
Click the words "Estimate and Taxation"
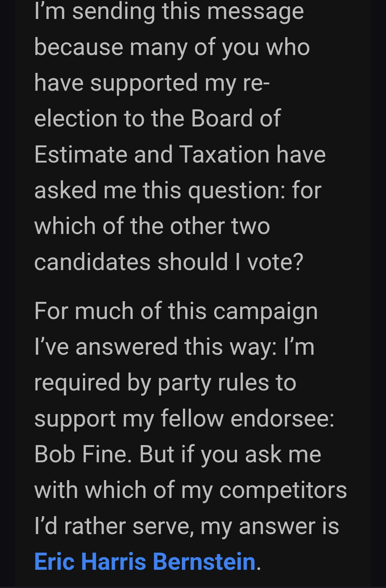(x=152, y=154)
